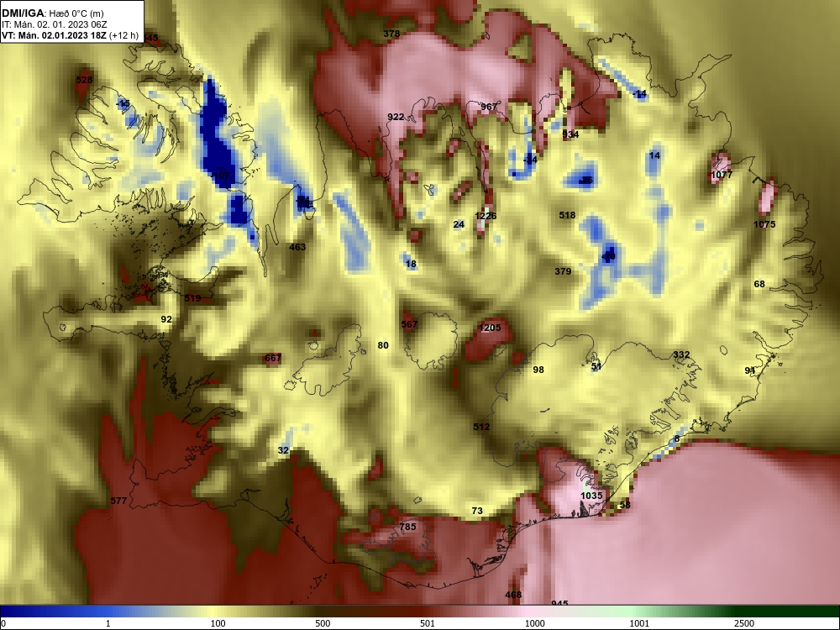This screenshot has height=630, width=840.
Task: Click the value 922 on the north coast
Action: 396,117
